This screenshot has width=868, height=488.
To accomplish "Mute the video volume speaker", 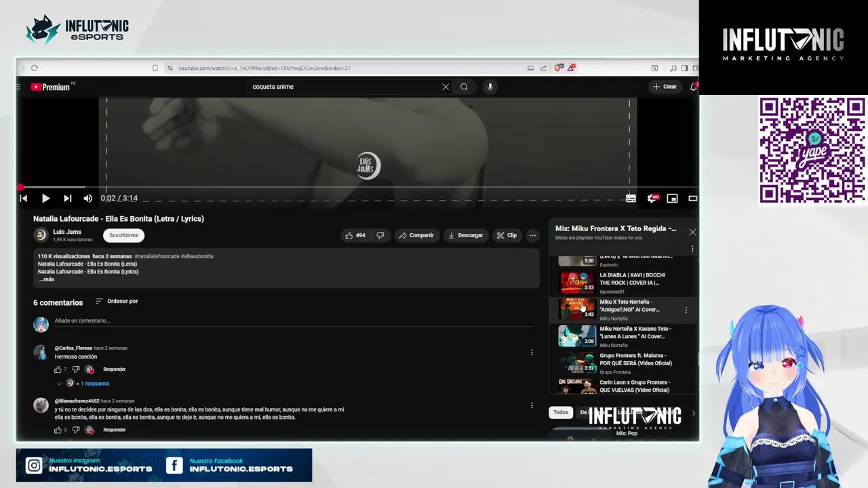I will (87, 199).
